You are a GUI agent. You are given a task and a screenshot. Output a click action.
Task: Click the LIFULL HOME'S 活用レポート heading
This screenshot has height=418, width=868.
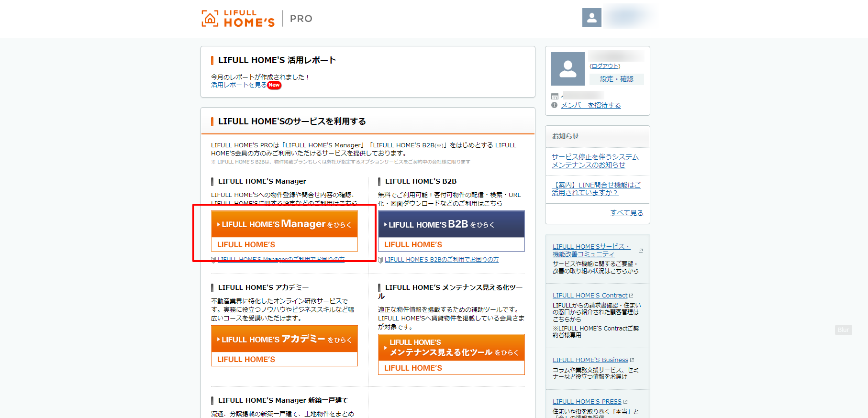coord(277,60)
